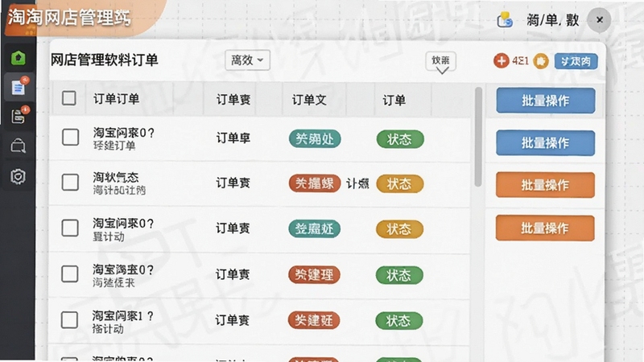Click the red tag in the 淘宝闷寨1? row
The image size is (644, 362).
click(x=314, y=320)
